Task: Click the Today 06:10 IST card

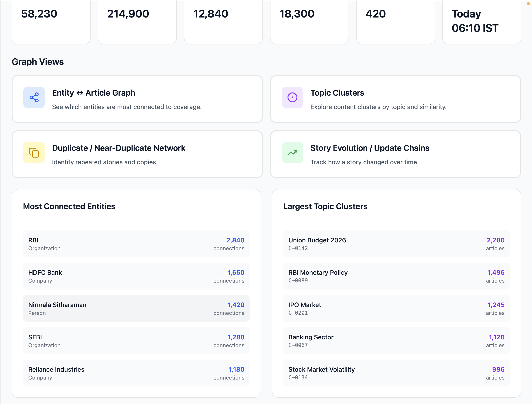Action: tap(481, 22)
